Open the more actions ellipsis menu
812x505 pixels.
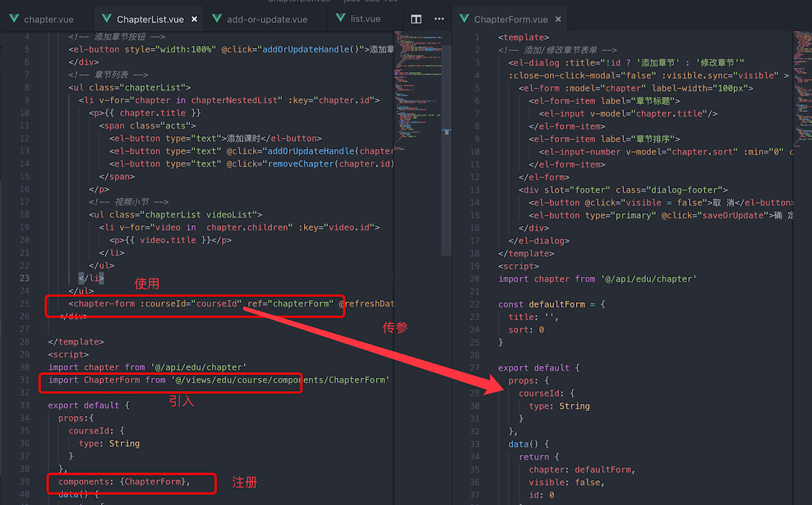point(439,19)
